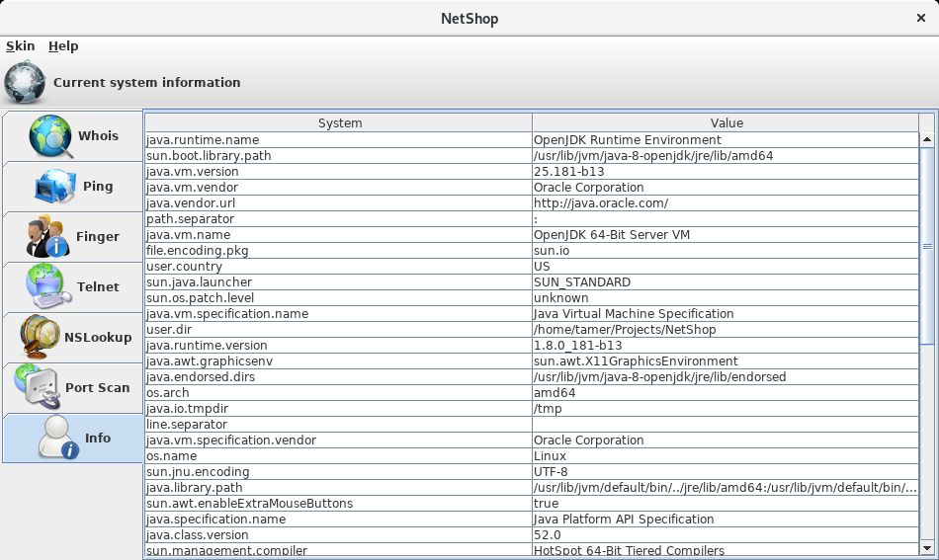Close the NetShop window
Image resolution: width=939 pixels, height=560 pixels.
coord(921,18)
